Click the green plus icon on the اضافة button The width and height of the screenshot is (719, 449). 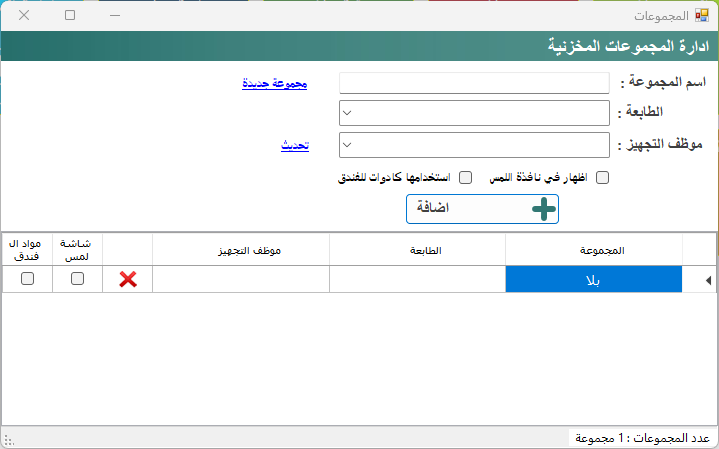pos(544,209)
